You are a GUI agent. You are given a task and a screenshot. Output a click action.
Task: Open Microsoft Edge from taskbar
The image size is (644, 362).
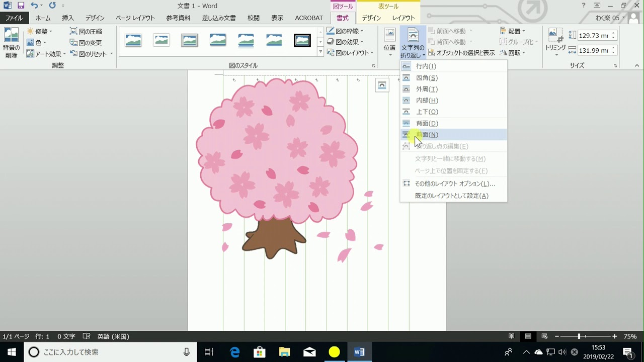point(235,352)
